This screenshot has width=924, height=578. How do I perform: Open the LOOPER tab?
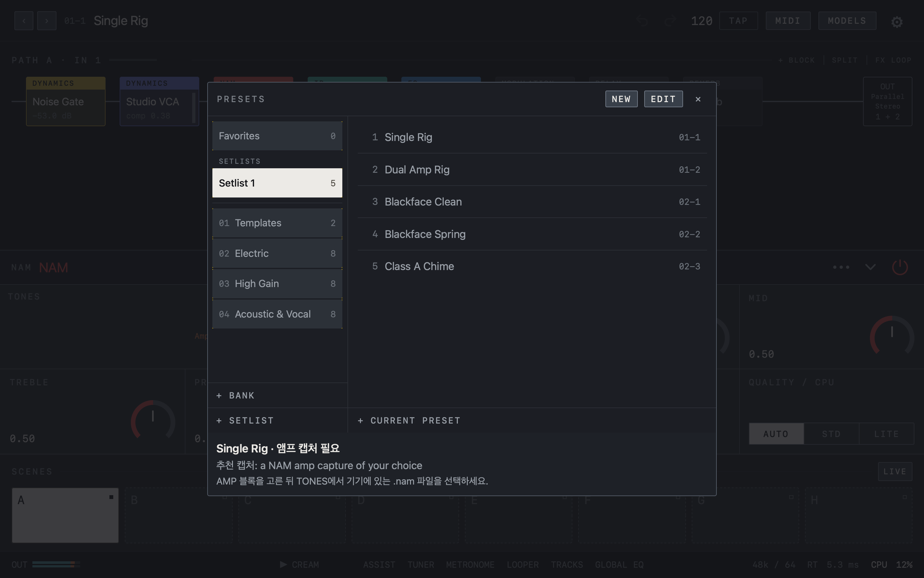coord(523,565)
